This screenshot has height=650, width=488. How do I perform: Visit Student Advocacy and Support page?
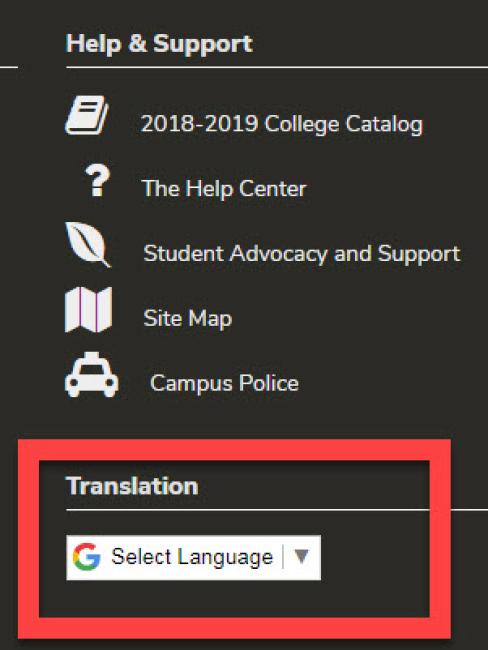302,253
